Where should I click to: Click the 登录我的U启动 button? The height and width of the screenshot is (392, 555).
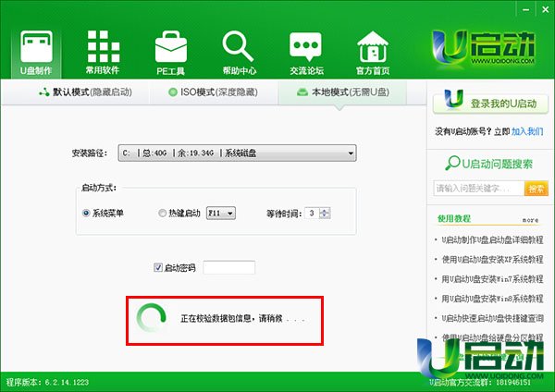point(490,102)
